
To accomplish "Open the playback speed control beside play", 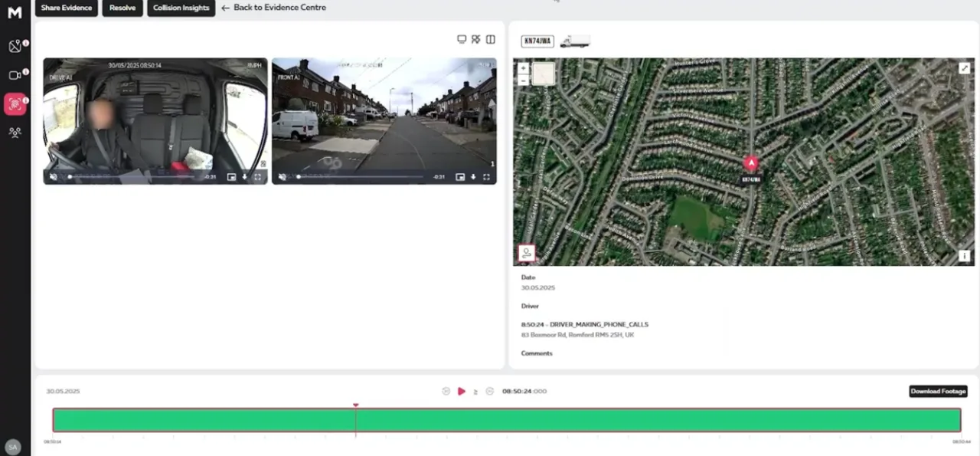I will (475, 392).
